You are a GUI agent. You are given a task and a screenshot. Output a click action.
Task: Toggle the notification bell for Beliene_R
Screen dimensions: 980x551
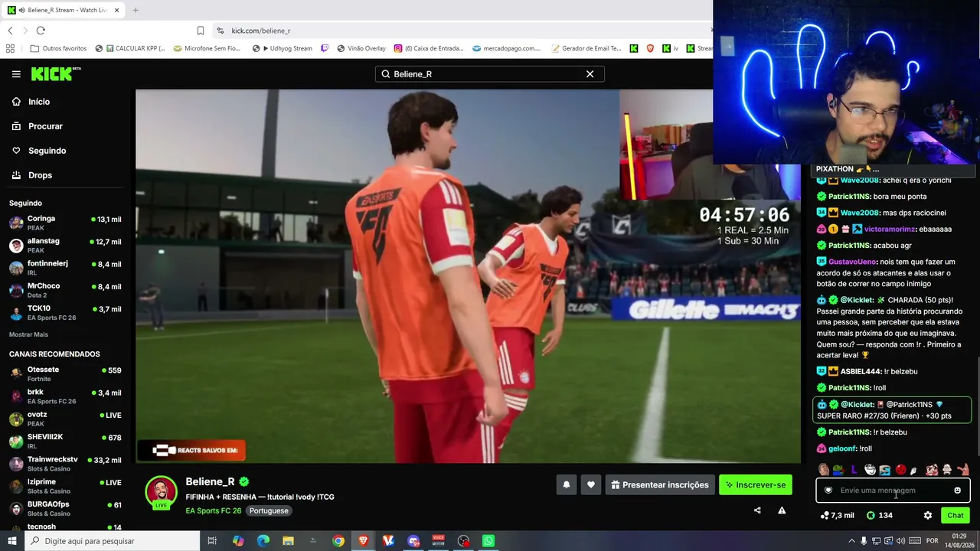click(567, 484)
